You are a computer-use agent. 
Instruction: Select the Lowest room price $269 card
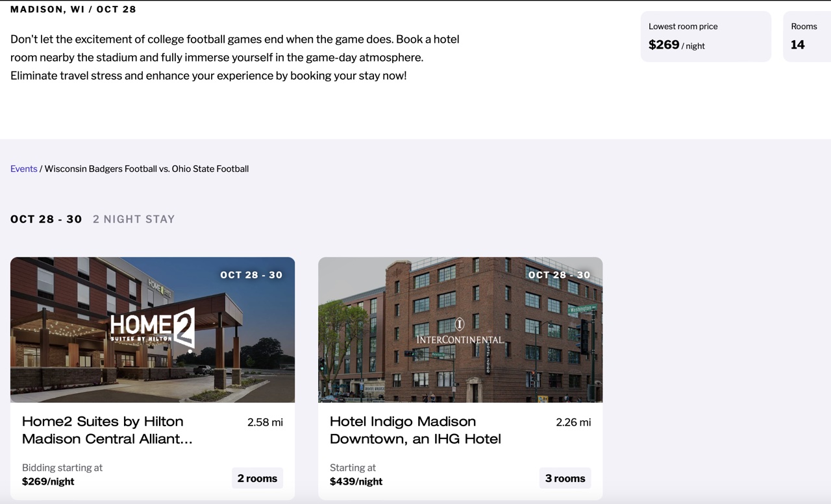coord(706,36)
